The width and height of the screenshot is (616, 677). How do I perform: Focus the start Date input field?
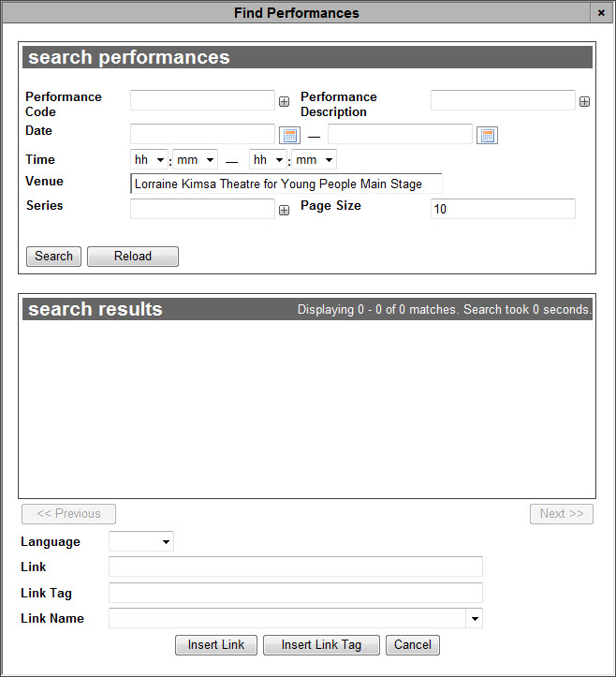click(x=202, y=134)
